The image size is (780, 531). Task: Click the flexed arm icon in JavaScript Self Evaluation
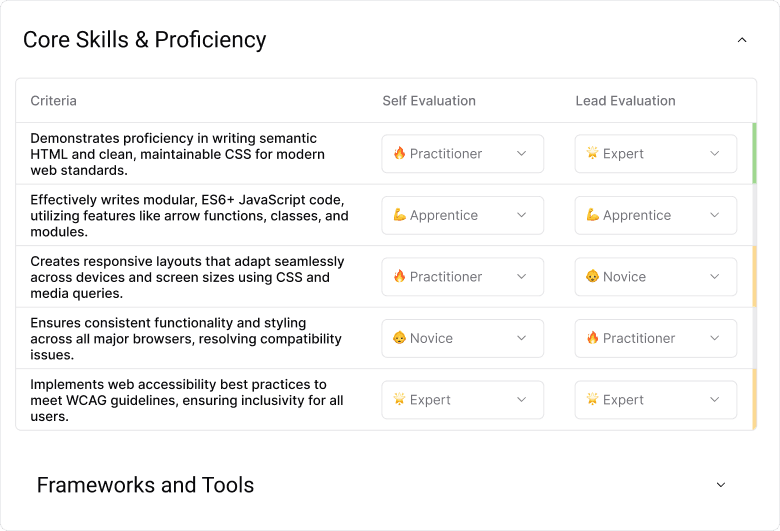click(399, 215)
